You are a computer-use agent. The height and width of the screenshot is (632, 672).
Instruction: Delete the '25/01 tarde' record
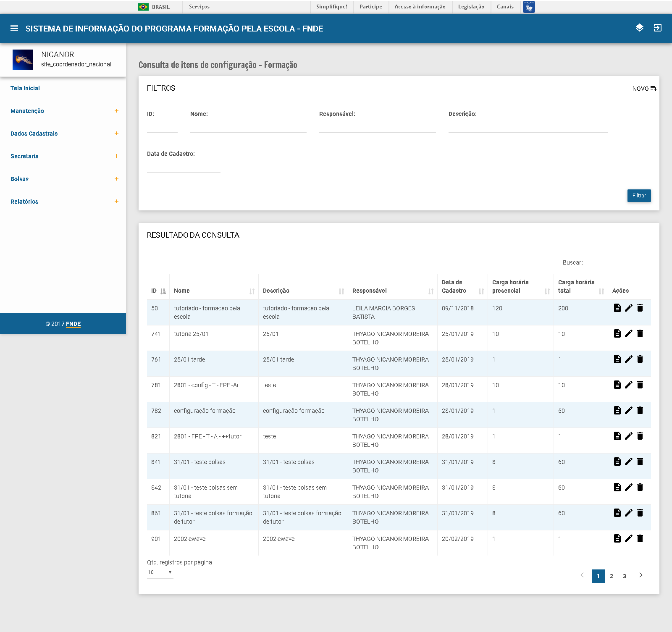click(640, 359)
